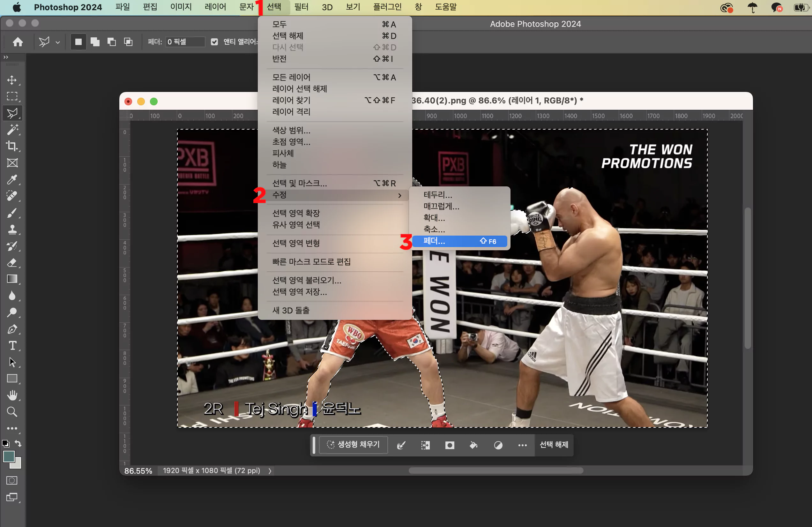
Task: Open the 레이어 menu
Action: coord(215,7)
